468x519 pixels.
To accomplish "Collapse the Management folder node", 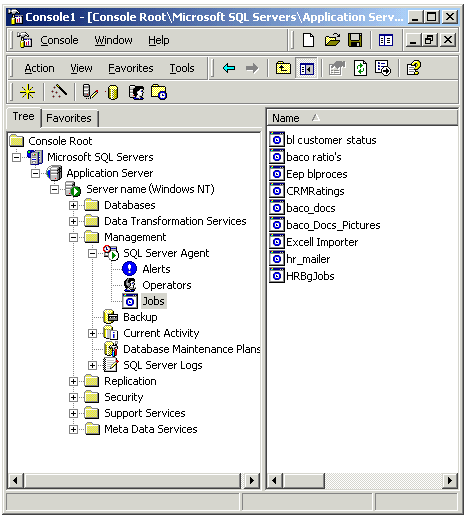I will (x=73, y=237).
